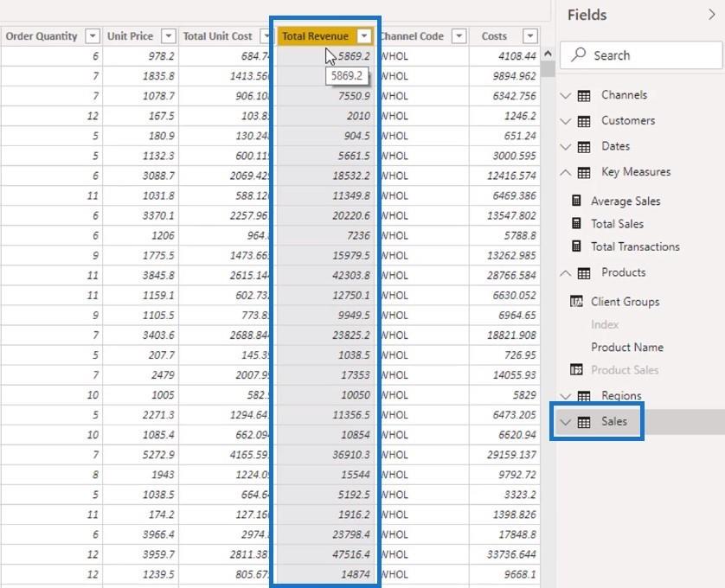Open the Costs column filter dropdown

coord(530,36)
